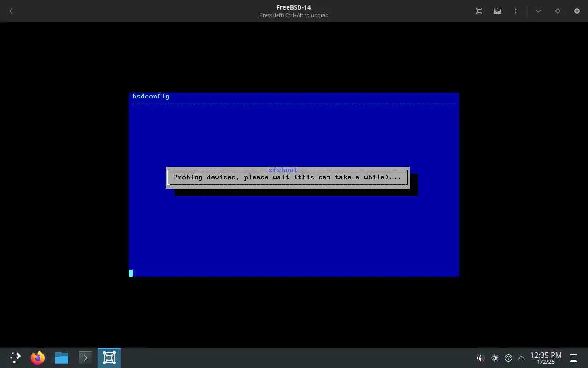Open the clock showing 12:35 PM
The image size is (588, 368).
tap(546, 358)
